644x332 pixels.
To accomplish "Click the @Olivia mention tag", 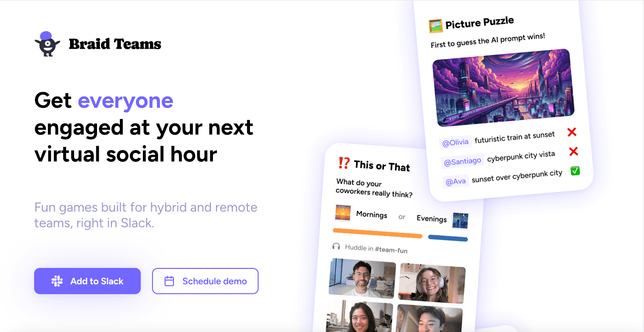I will click(455, 142).
